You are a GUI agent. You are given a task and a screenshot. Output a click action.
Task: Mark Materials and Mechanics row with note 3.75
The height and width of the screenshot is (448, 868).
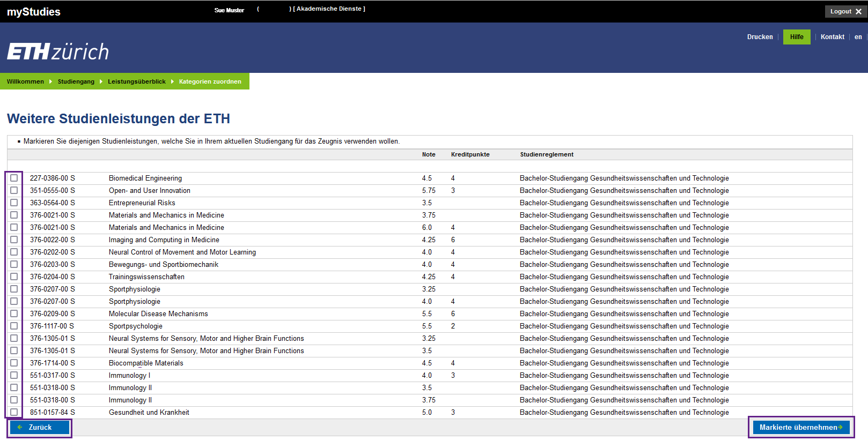[x=14, y=215]
